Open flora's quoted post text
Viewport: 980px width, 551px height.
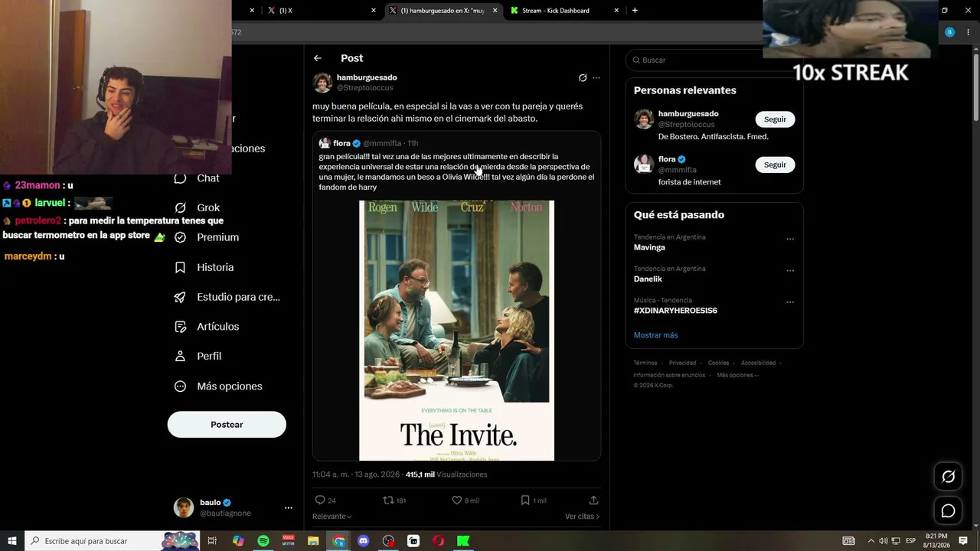click(456, 171)
